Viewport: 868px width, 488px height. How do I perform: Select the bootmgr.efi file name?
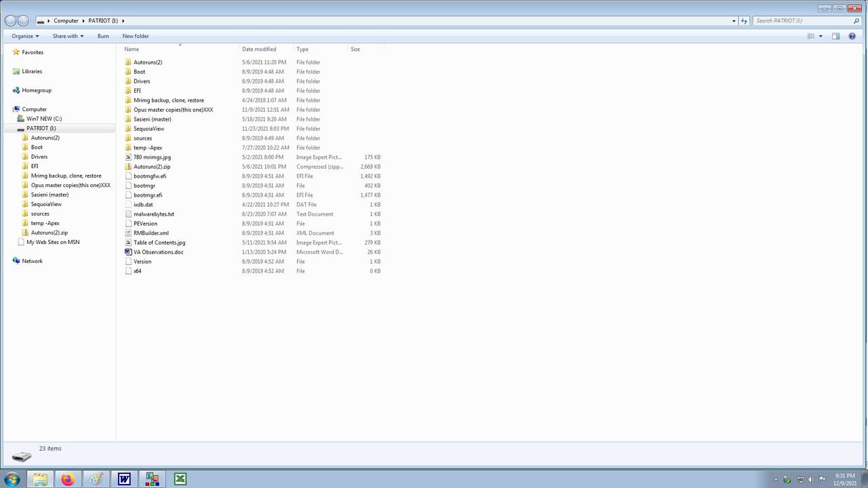pos(148,195)
